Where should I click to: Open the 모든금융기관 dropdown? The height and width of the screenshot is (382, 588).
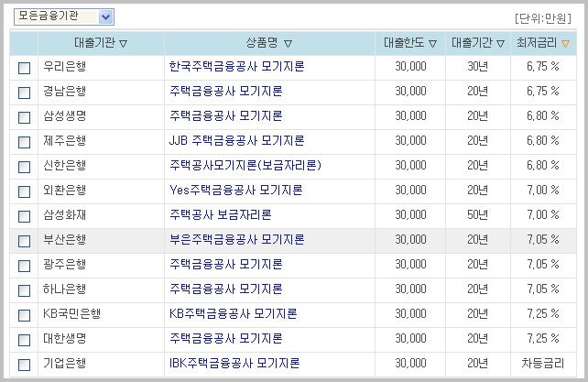click(64, 17)
